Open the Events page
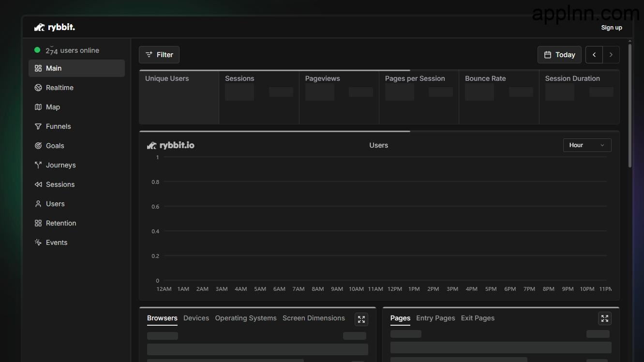 pos(76,242)
